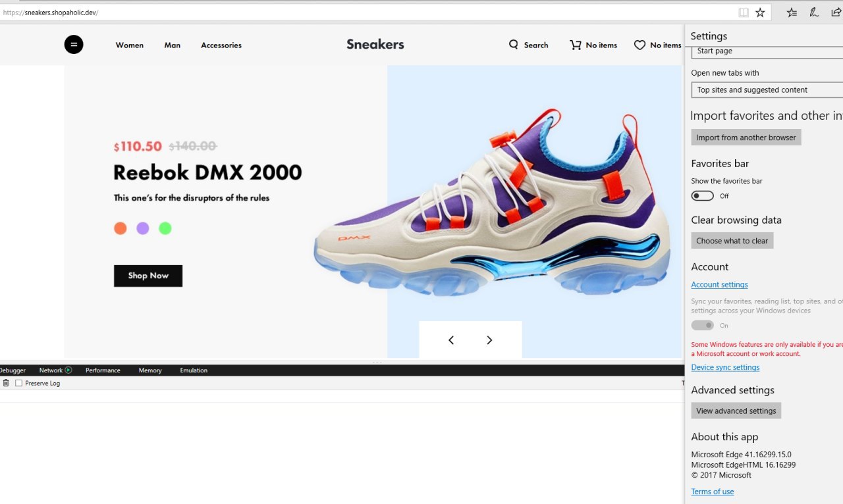The width and height of the screenshot is (843, 504).
Task: Click the Search magnifier icon
Action: [514, 45]
